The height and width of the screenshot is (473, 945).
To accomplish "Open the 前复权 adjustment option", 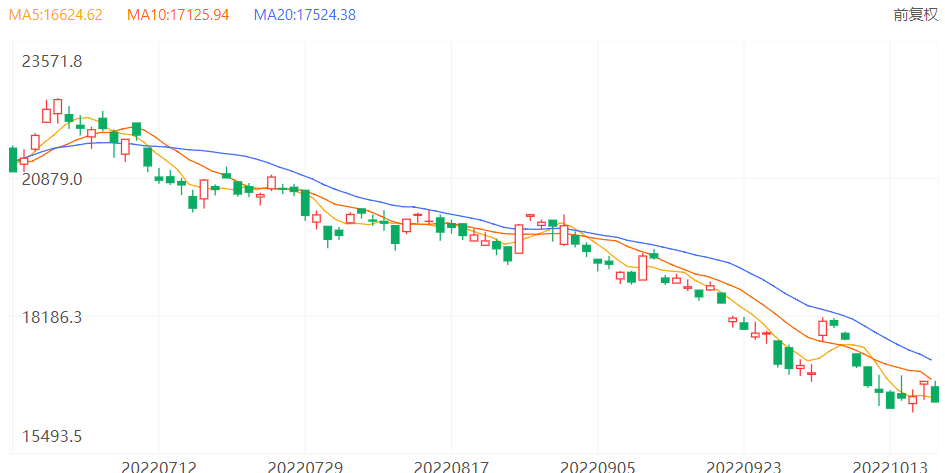I will 915,15.
